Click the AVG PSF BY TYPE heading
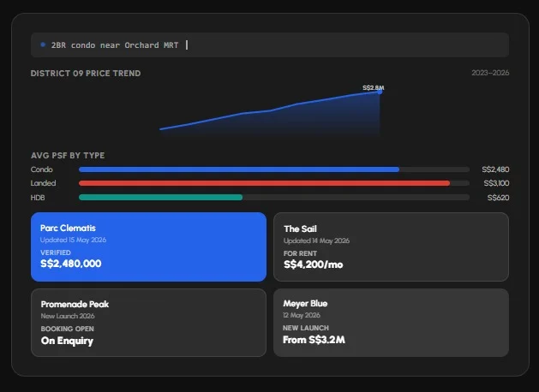Viewport: 539px width, 392px height. (68, 156)
